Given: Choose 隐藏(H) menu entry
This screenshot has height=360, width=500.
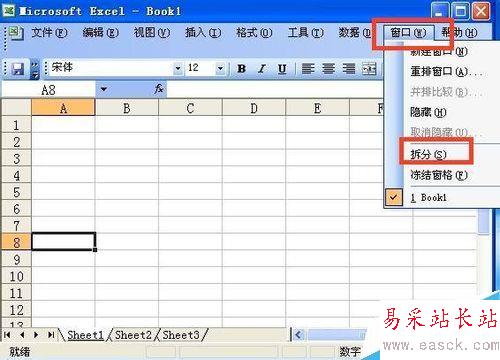Looking at the screenshot, I should tap(428, 112).
